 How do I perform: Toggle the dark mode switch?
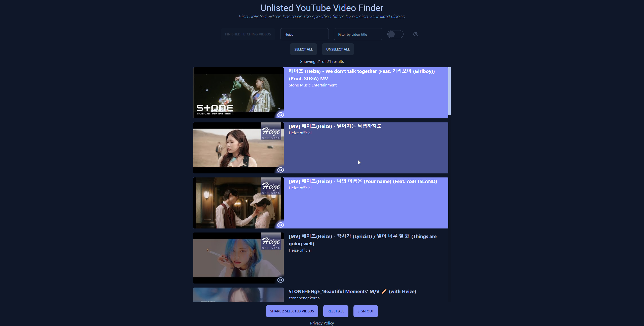click(x=395, y=34)
